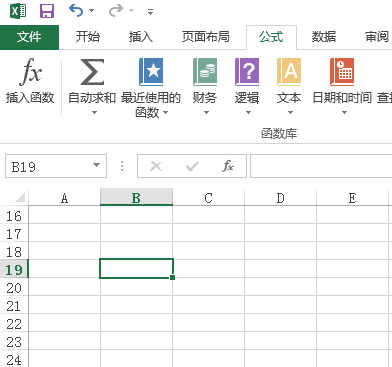The width and height of the screenshot is (392, 367).
Task: Save the workbook with the floppy icon
Action: point(47,11)
